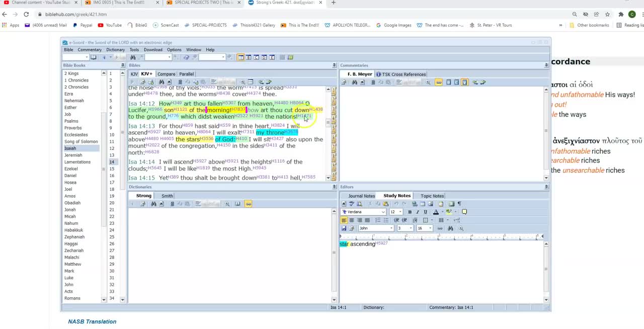Click the Bible text pane vertical scrollbar
Viewport: 644px width, 329px height.
coord(328,133)
